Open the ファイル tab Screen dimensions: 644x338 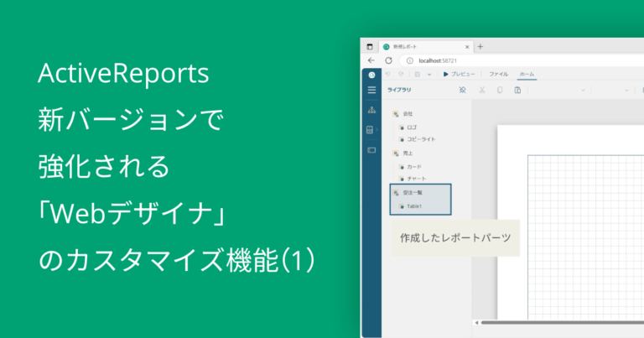pyautogui.click(x=498, y=75)
